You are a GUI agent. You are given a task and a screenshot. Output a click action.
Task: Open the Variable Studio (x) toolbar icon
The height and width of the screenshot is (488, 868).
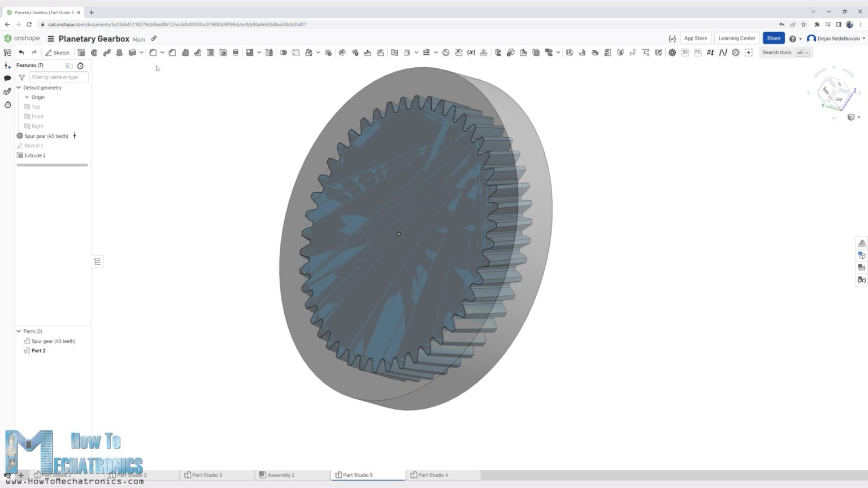[471, 52]
